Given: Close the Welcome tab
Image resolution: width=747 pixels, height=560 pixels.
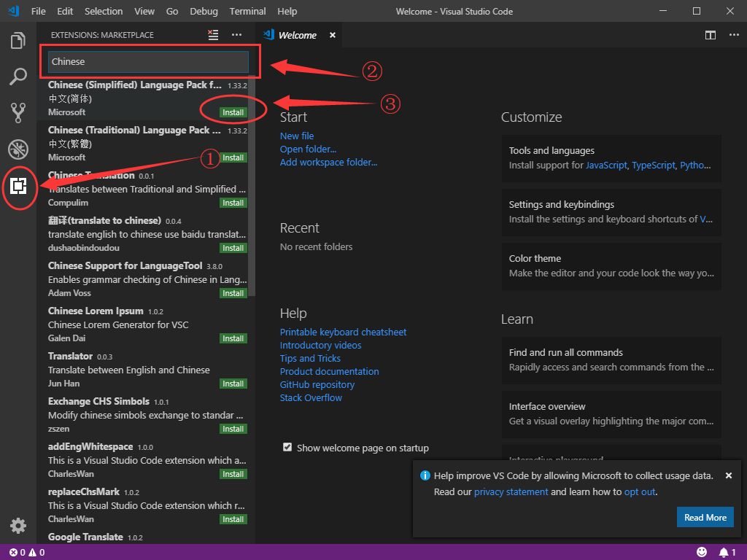Looking at the screenshot, I should (x=333, y=35).
